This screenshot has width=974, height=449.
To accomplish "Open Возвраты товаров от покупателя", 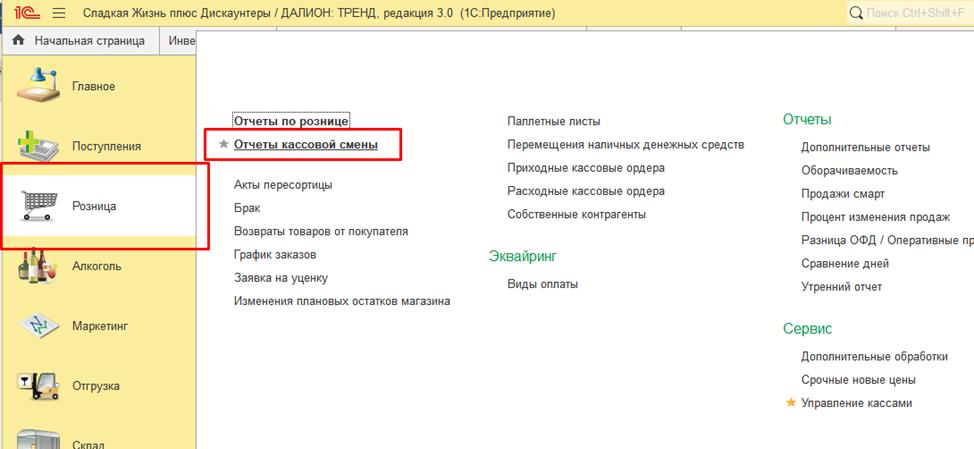I will 320,231.
